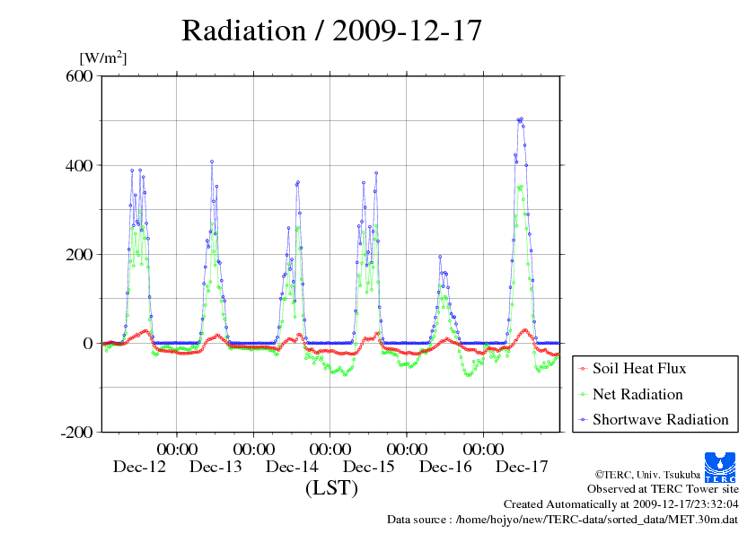Click the Dec-17 shortwave radiation peak point

tap(522, 118)
